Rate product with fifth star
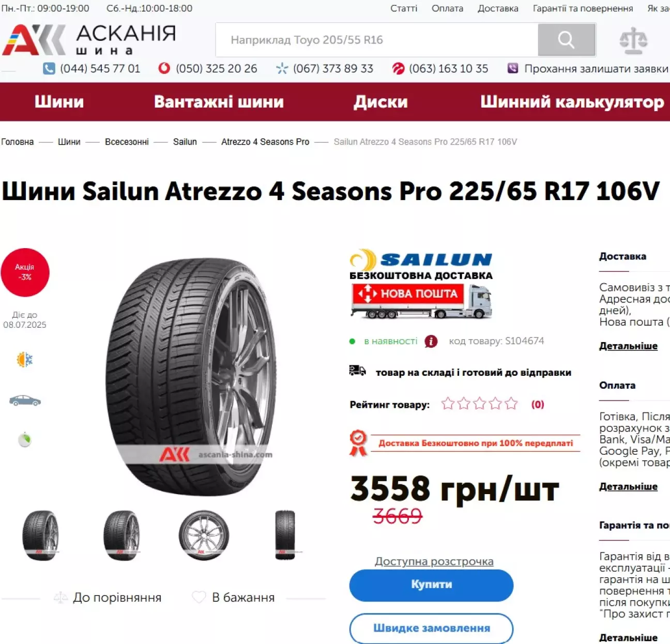Screen dimensions: 670x644 [511, 404]
